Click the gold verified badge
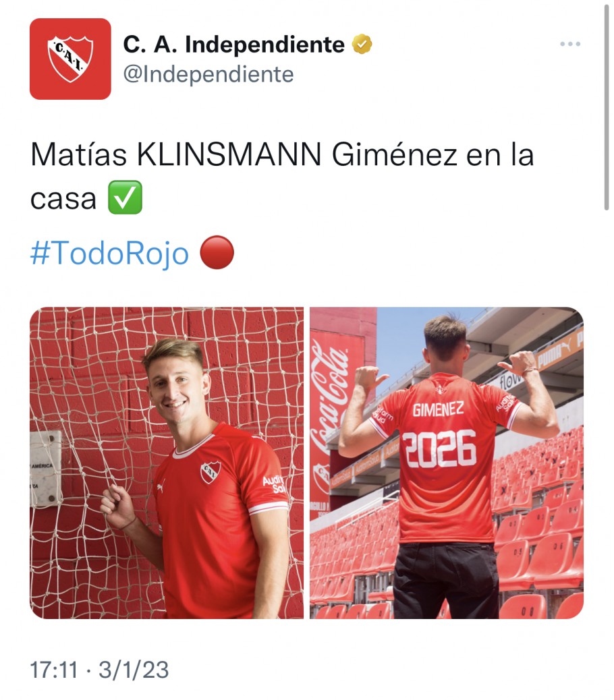Image resolution: width=614 pixels, height=700 pixels. [362, 45]
